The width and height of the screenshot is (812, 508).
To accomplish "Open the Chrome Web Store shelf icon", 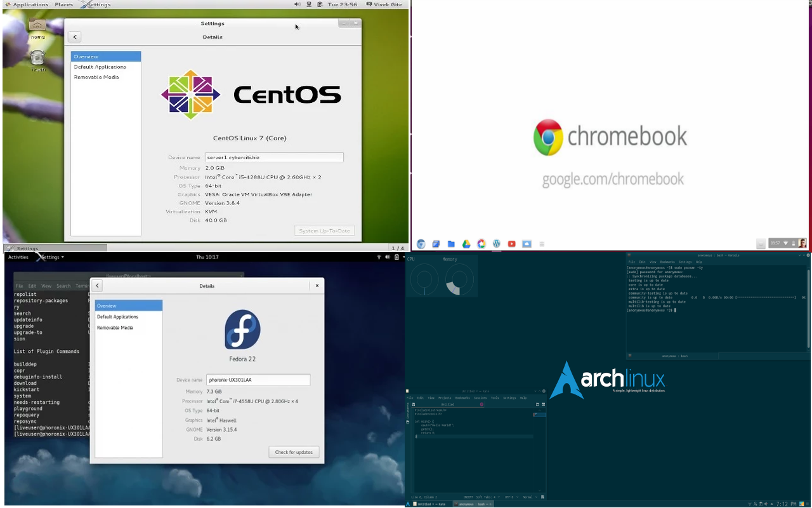I will (x=481, y=244).
